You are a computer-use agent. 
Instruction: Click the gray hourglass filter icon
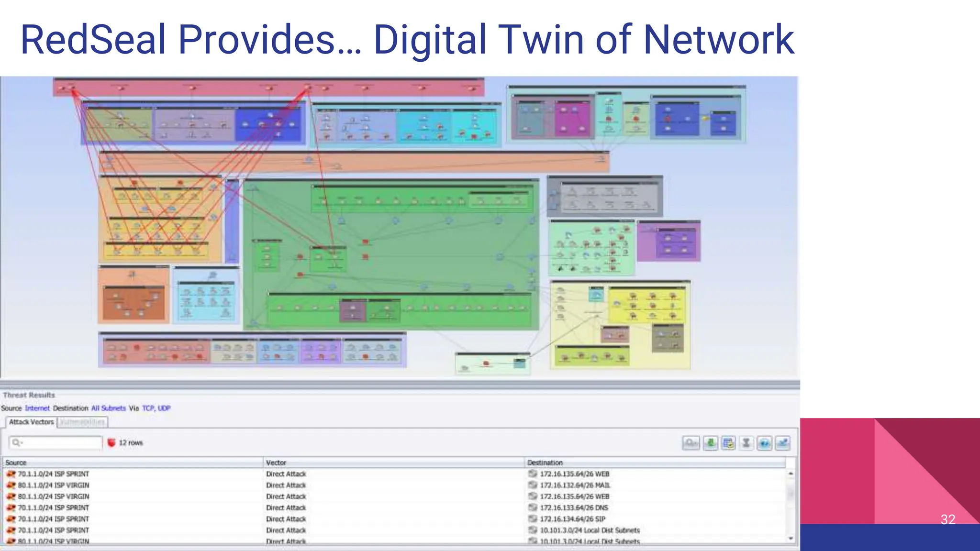pos(746,443)
